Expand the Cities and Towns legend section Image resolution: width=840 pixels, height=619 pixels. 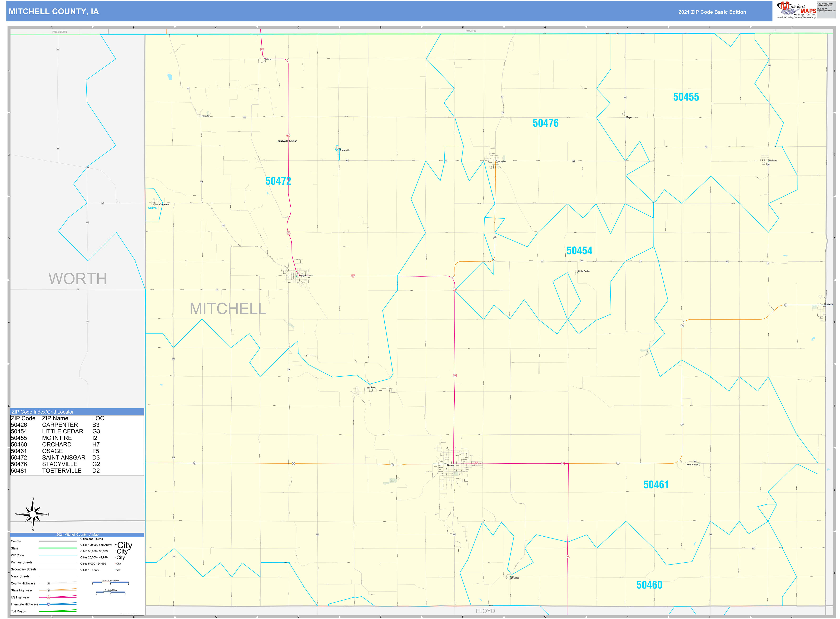pos(91,539)
